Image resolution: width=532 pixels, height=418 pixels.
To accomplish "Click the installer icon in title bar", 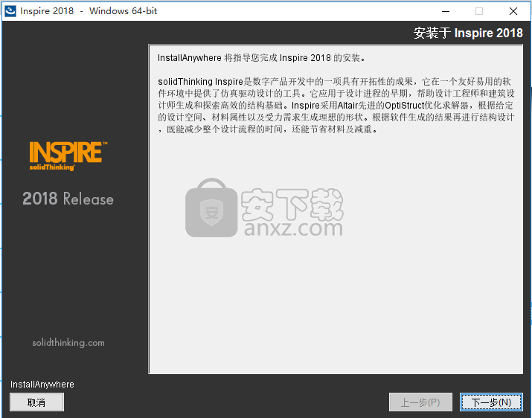I will pos(10,11).
